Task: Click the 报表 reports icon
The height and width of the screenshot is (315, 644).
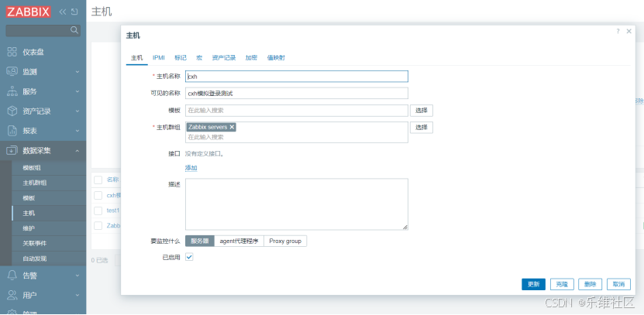Action: pyautogui.click(x=12, y=131)
